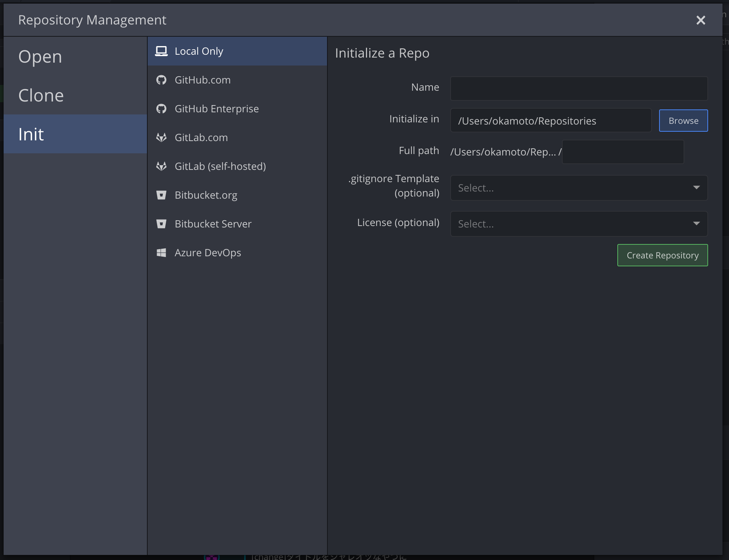Switch to the Clone tab
The height and width of the screenshot is (560, 729).
click(x=41, y=95)
